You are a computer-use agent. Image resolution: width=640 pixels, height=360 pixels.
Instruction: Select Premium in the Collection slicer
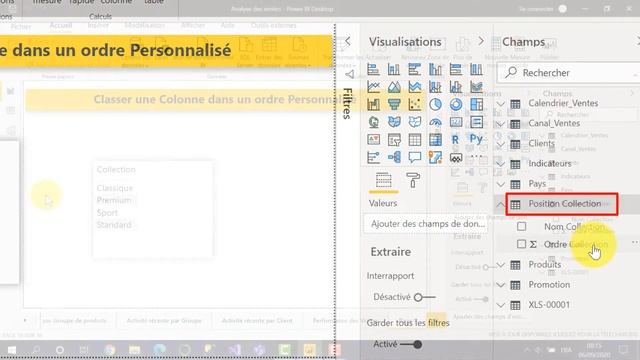pyautogui.click(x=114, y=200)
